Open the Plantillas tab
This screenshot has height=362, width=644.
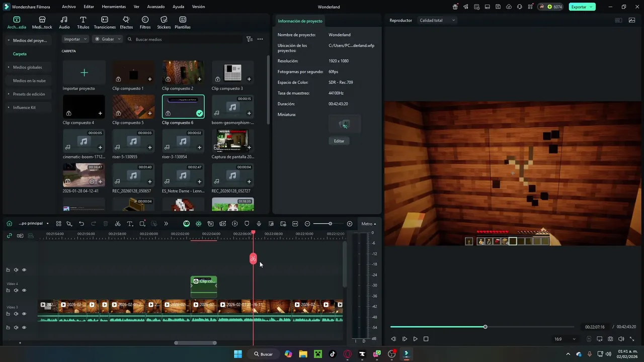(x=183, y=23)
